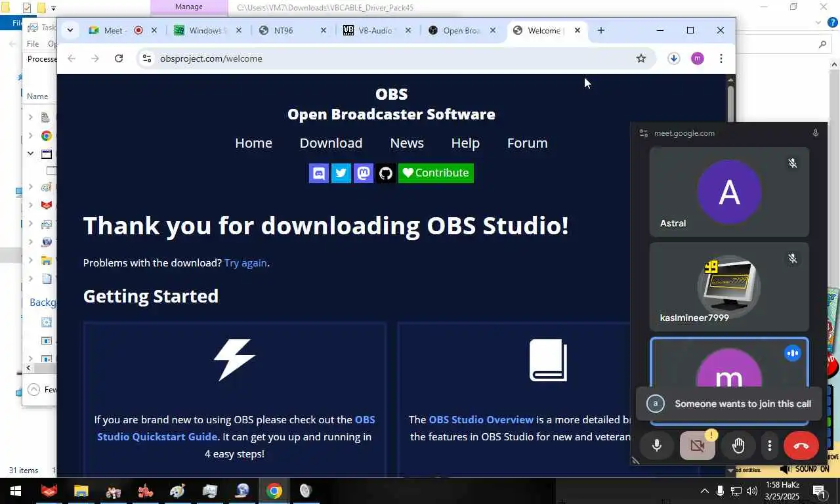Open the OBS Twitter icon link
Image resolution: width=840 pixels, height=504 pixels.
[x=341, y=173]
